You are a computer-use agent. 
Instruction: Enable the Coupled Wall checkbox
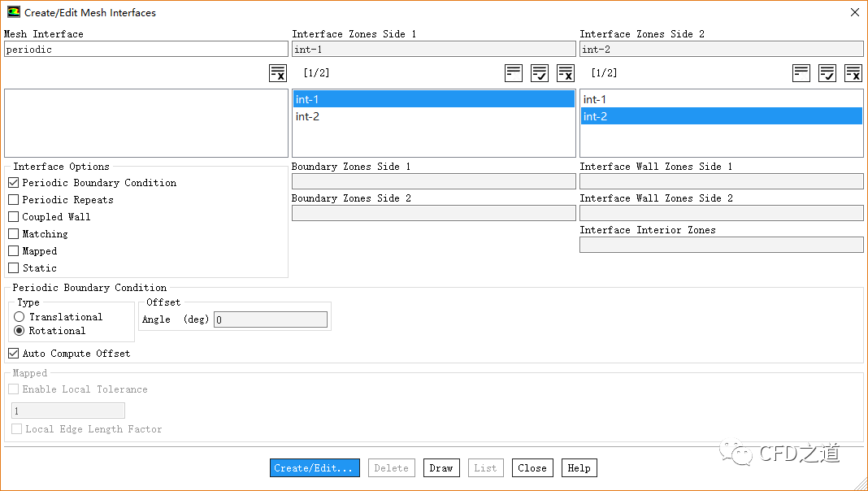click(x=14, y=217)
